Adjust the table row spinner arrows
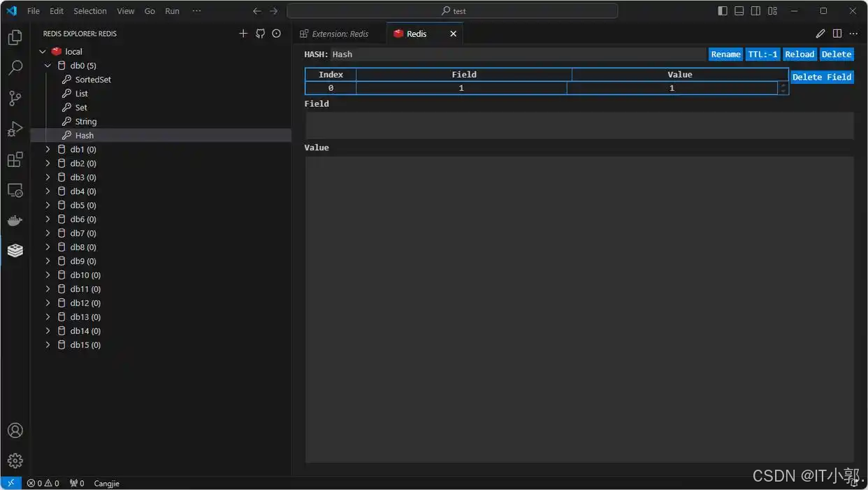 pos(783,88)
